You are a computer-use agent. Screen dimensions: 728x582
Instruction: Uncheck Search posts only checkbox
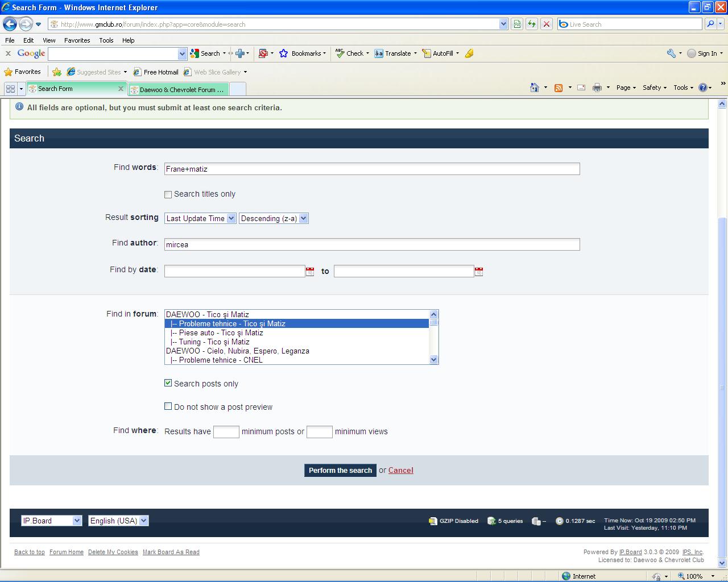click(x=168, y=383)
